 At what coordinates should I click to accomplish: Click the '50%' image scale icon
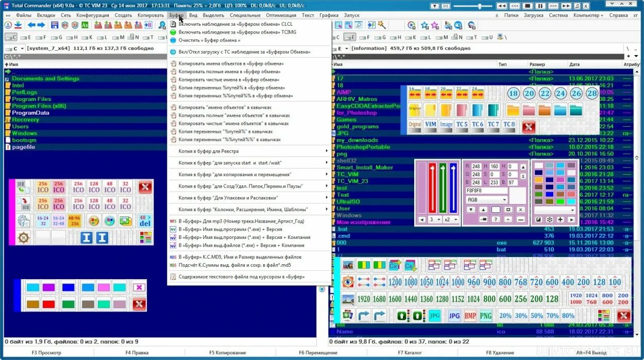537,315
